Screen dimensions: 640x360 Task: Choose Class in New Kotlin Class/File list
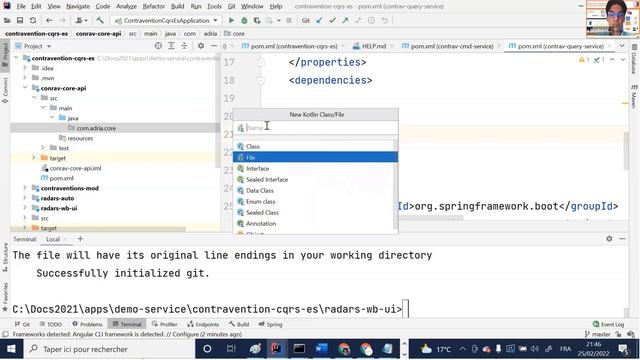click(x=314, y=146)
